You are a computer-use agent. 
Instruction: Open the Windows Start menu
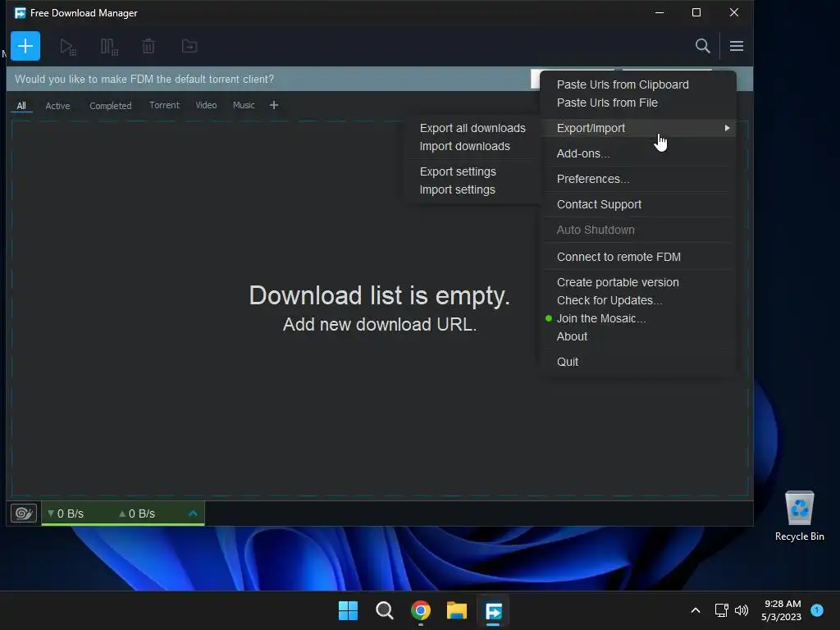pos(348,610)
